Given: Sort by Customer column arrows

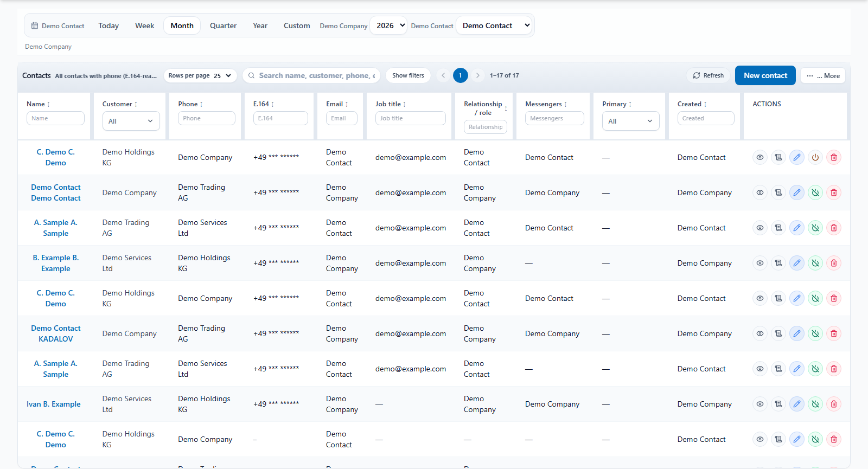Looking at the screenshot, I should pyautogui.click(x=136, y=104).
